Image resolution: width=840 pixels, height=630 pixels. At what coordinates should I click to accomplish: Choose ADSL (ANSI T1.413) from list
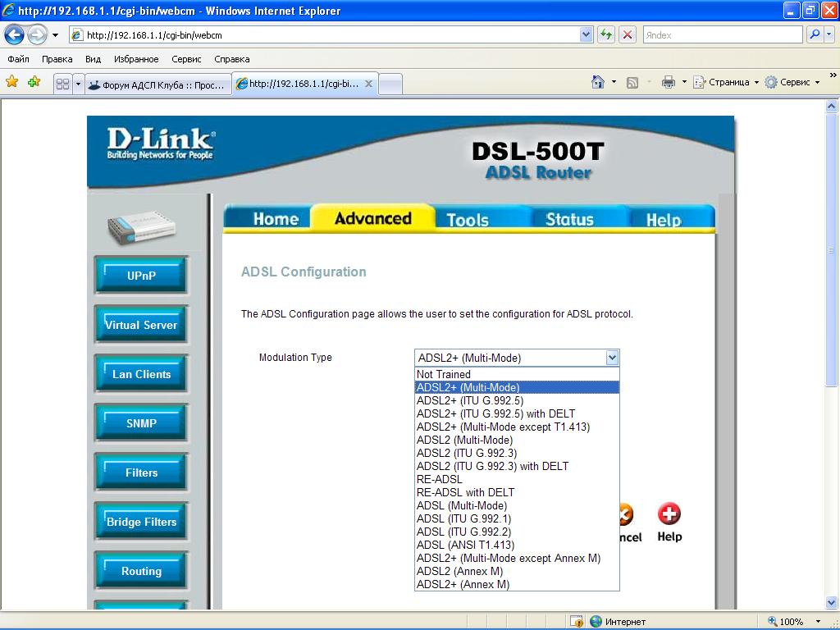coord(465,545)
